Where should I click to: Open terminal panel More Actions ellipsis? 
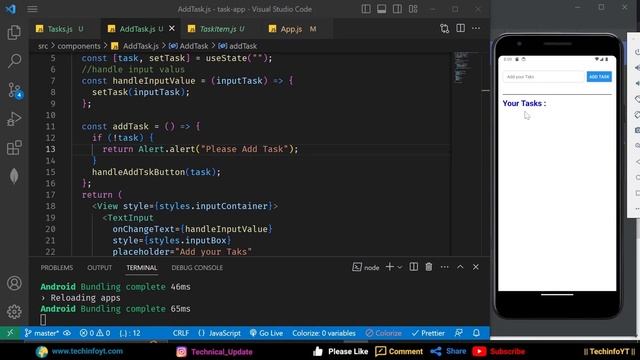(x=444, y=267)
